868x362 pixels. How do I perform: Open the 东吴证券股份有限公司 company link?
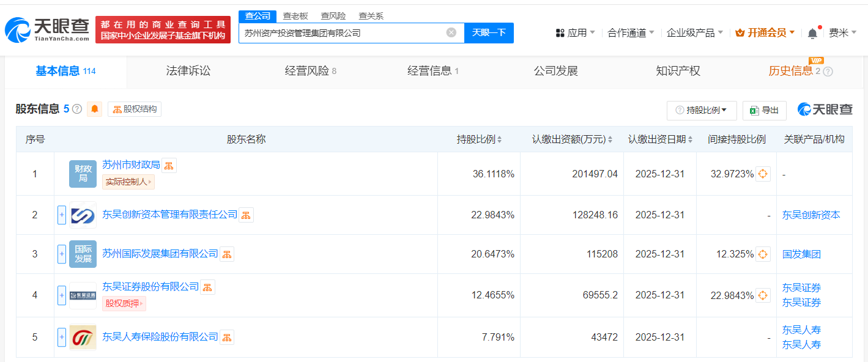pos(150,287)
